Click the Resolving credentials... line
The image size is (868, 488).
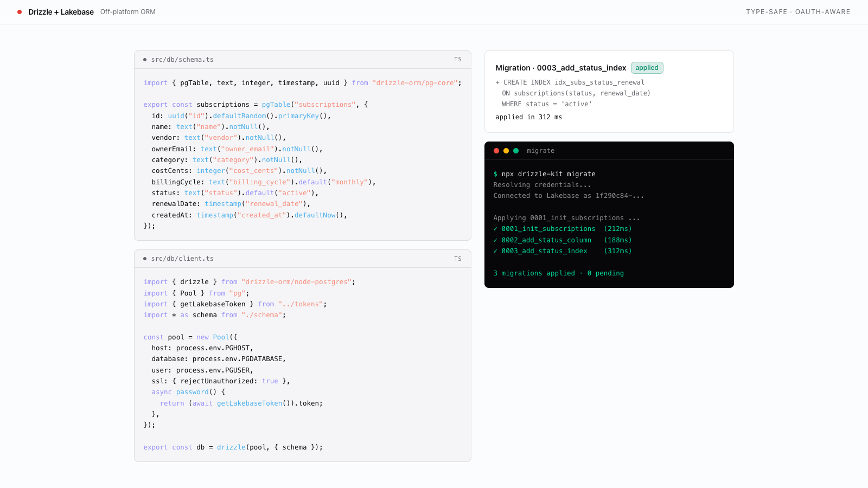pos(542,185)
